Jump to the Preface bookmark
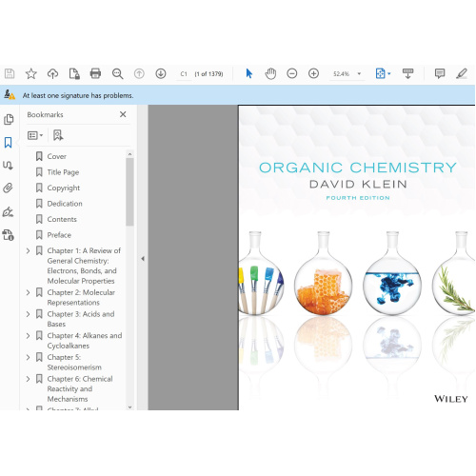Image resolution: width=476 pixels, height=476 pixels. 59,235
